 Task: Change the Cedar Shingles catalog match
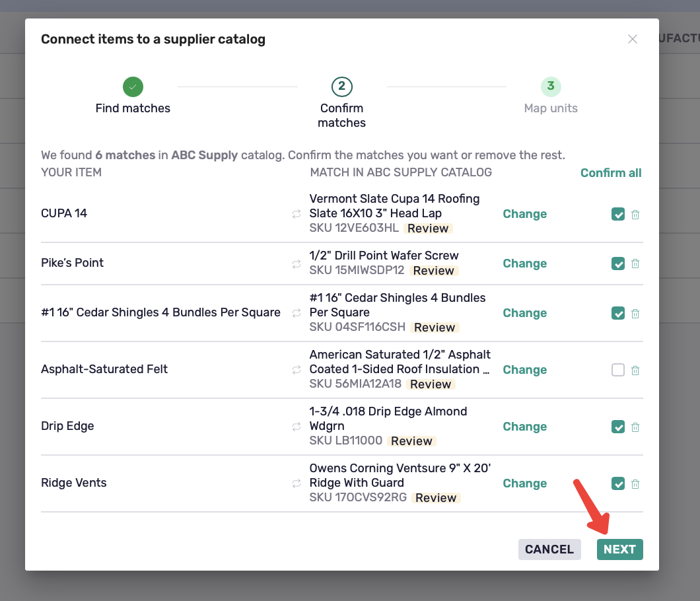click(x=524, y=313)
